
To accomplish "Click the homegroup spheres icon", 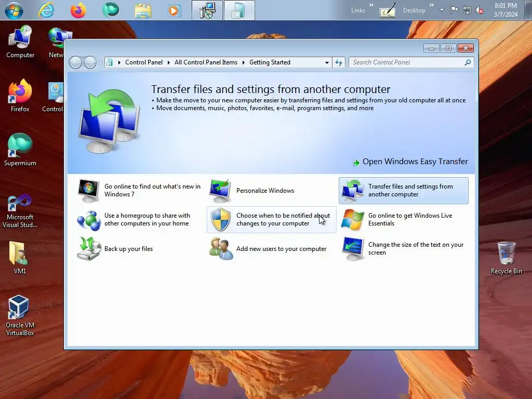I will click(88, 220).
